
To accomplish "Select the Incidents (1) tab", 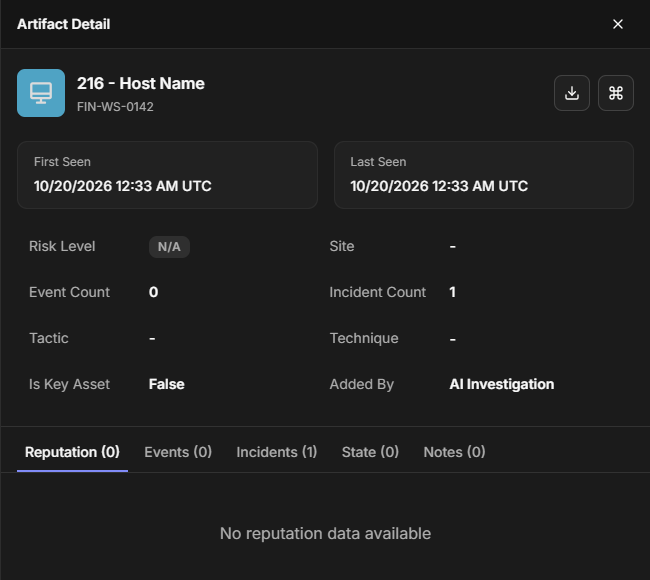I will click(x=276, y=452).
